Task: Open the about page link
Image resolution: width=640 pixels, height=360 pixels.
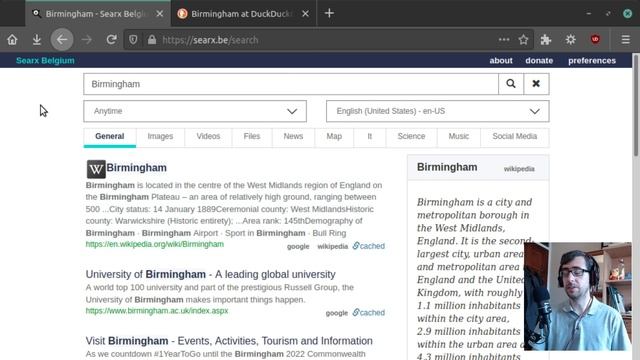Action: [501, 60]
